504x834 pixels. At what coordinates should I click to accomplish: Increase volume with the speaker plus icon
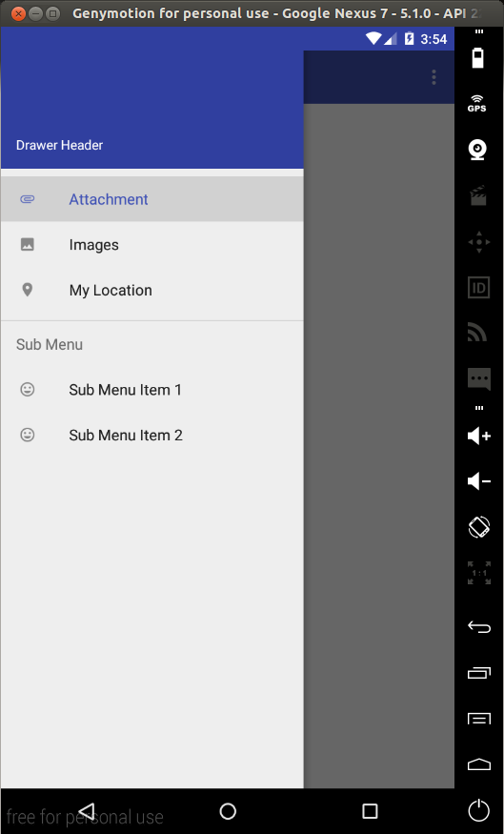478,436
